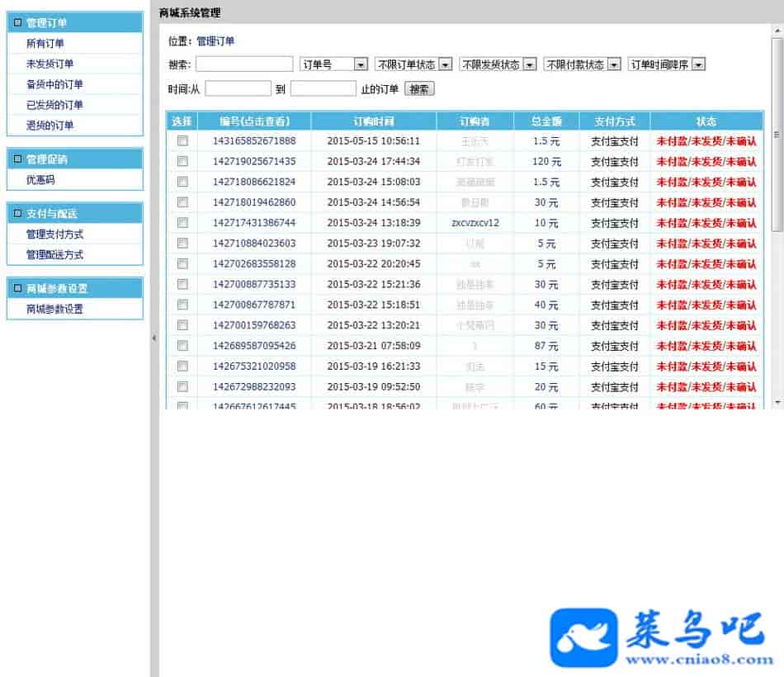Open the 不限发货状态 dropdown
The width and height of the screenshot is (784, 677).
pos(498,64)
